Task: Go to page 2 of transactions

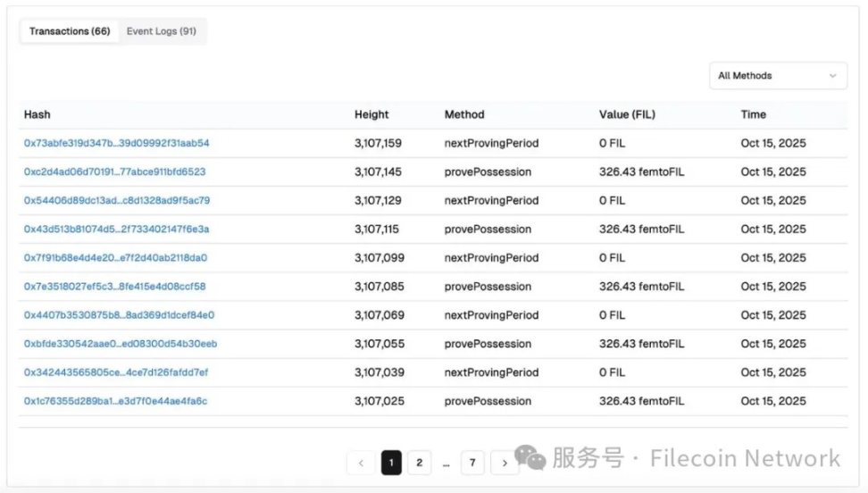Action: pyautogui.click(x=419, y=463)
